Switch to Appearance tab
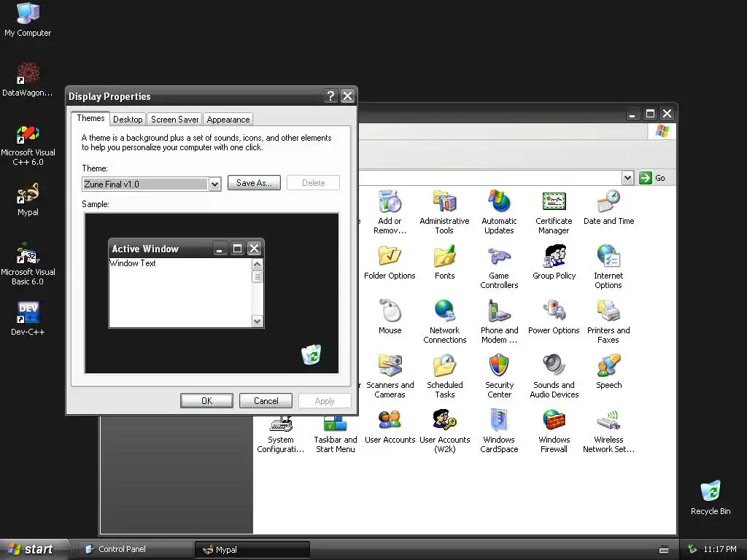 tap(228, 120)
